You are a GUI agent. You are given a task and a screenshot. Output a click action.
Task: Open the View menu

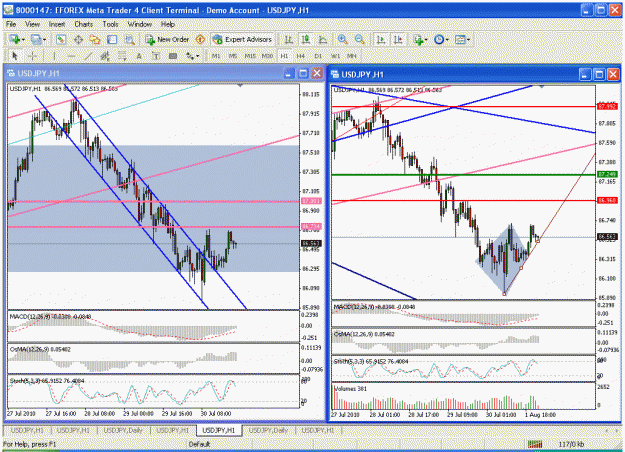click(x=32, y=24)
